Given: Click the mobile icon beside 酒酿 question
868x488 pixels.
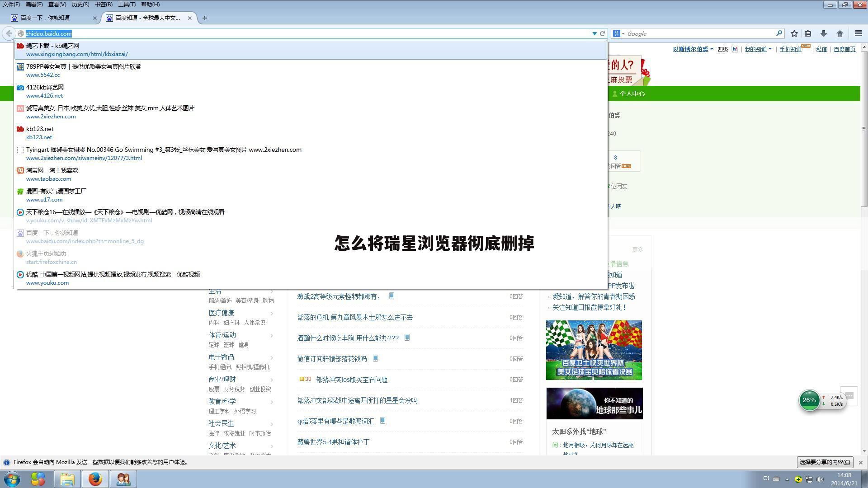Looking at the screenshot, I should pos(407,338).
